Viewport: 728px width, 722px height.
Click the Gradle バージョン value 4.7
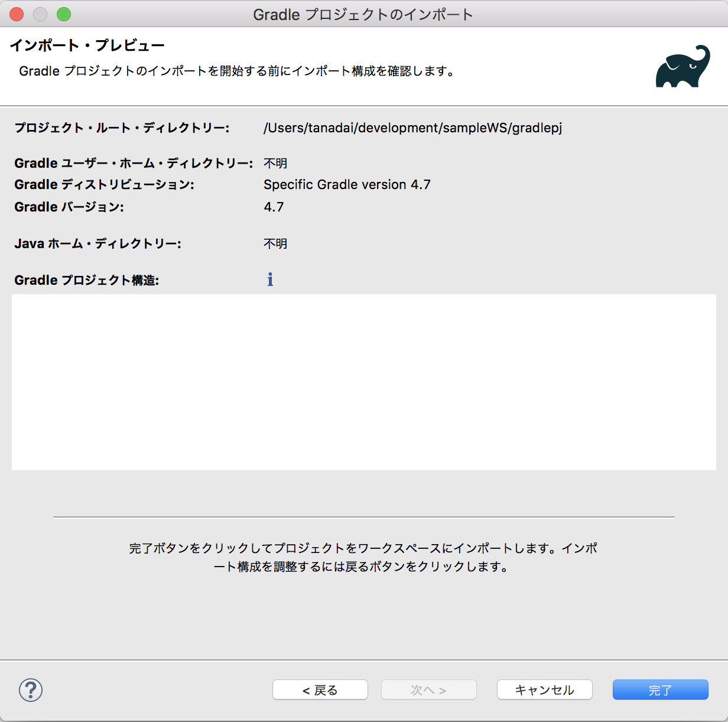[x=274, y=207]
